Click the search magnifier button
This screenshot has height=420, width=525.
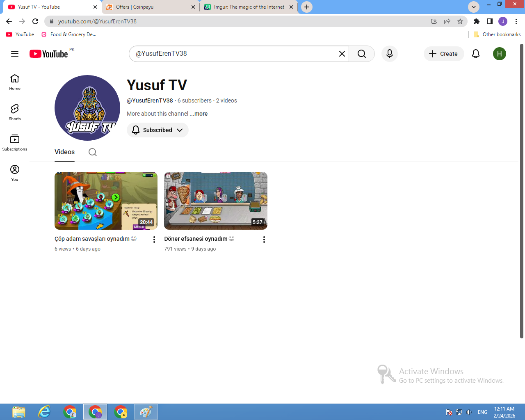(x=361, y=54)
